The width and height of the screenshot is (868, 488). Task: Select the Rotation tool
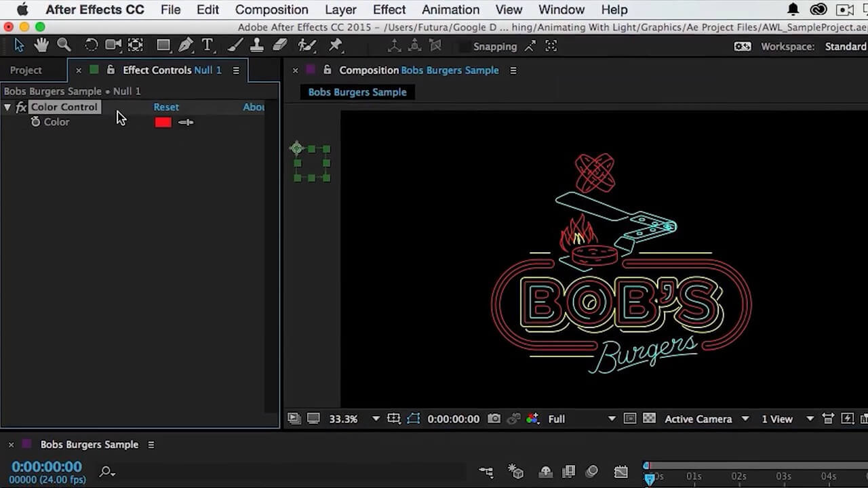[91, 45]
